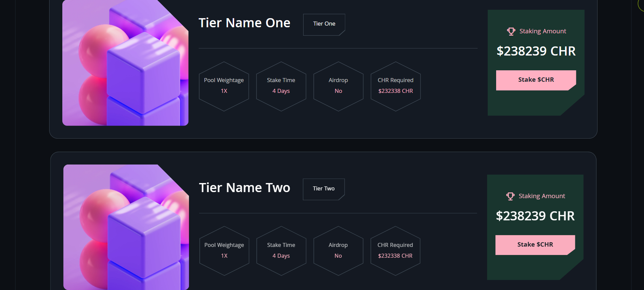The image size is (644, 290).
Task: Click the trophy icon in Tier Two card
Action: [x=510, y=196]
